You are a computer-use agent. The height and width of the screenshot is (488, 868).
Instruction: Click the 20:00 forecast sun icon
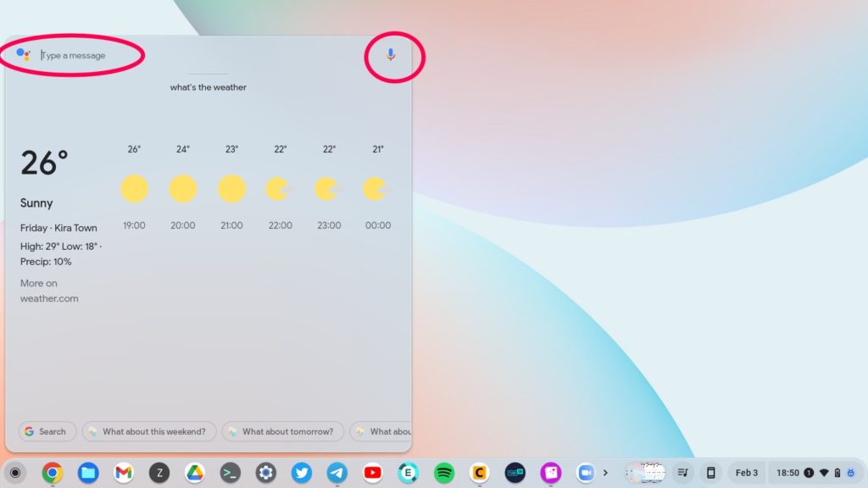(x=183, y=189)
